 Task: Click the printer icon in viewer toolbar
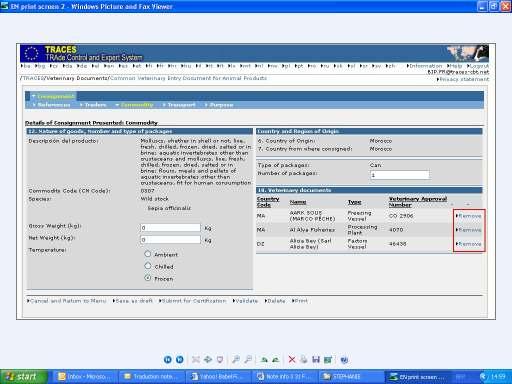click(x=304, y=359)
